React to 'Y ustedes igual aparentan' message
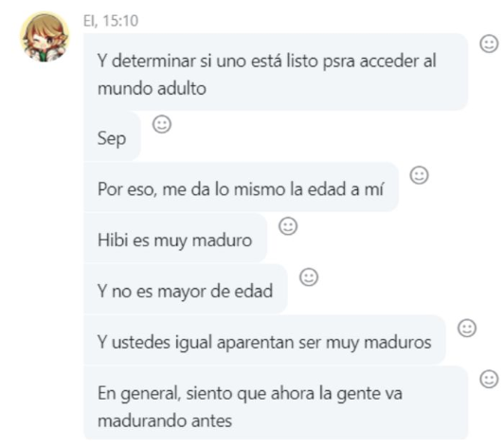The height and width of the screenshot is (446, 504). 467,328
